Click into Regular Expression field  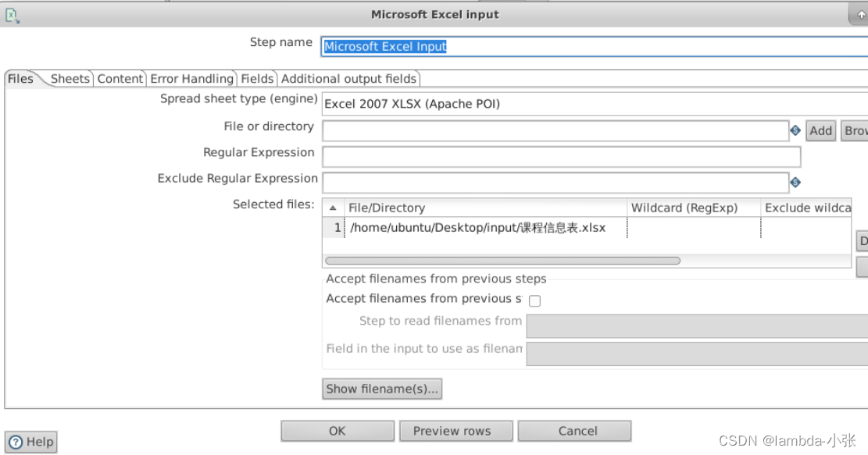561,156
